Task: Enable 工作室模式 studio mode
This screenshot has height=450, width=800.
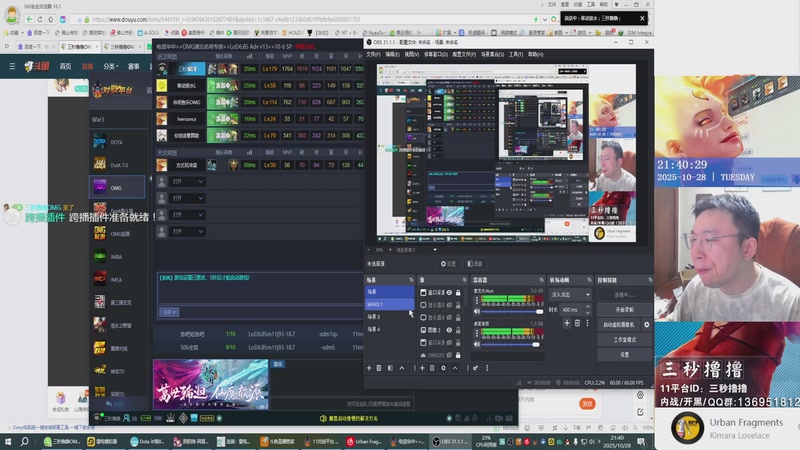Action: pyautogui.click(x=624, y=340)
